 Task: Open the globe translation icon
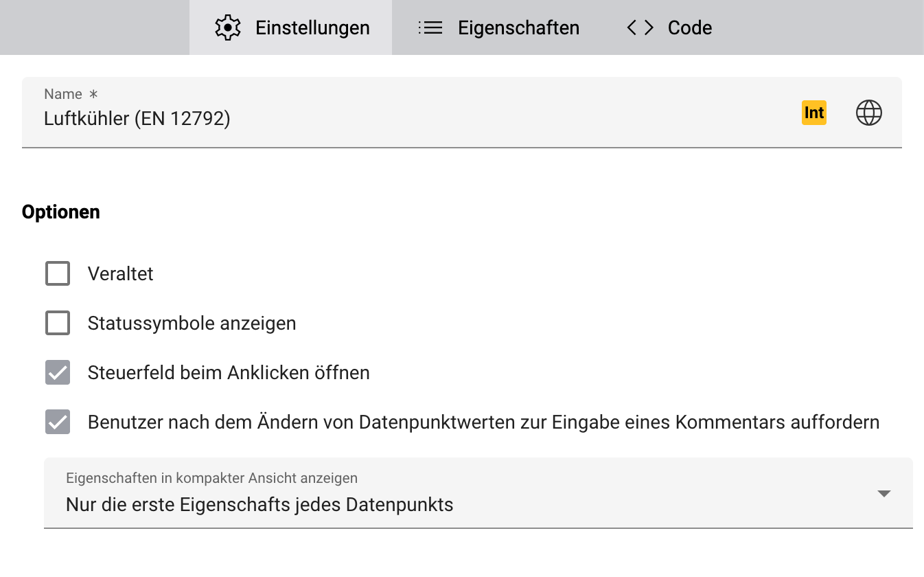click(869, 113)
